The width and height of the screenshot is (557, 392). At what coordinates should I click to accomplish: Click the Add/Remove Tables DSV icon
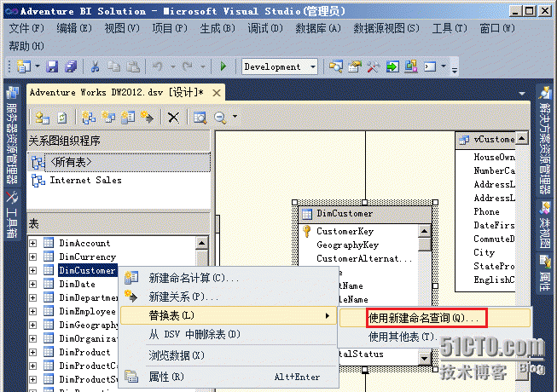(43, 117)
